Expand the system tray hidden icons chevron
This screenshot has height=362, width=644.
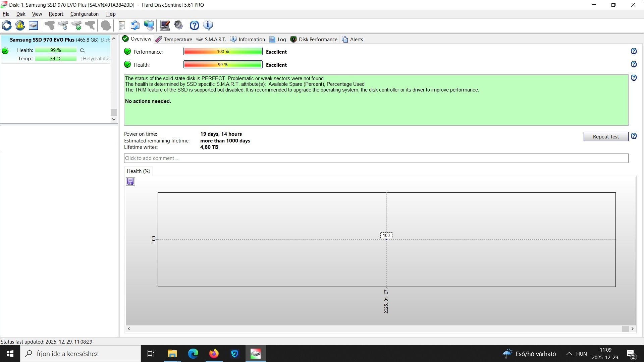[x=569, y=354]
